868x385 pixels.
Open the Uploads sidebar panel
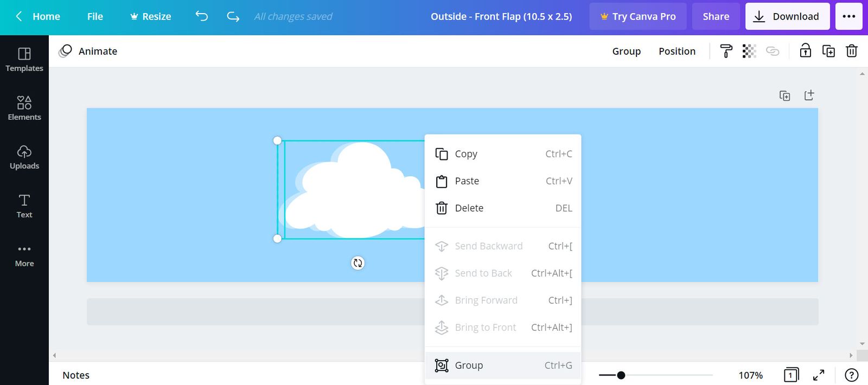(x=24, y=157)
